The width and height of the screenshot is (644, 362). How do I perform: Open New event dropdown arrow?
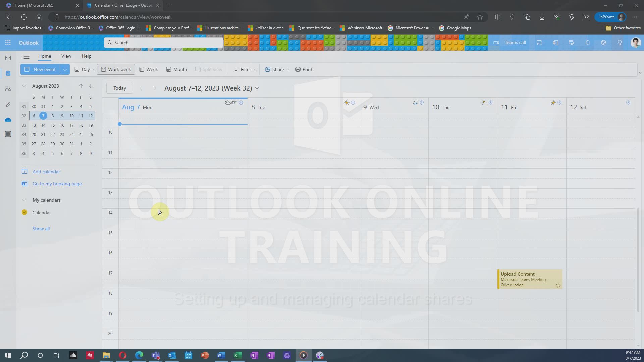tap(65, 69)
